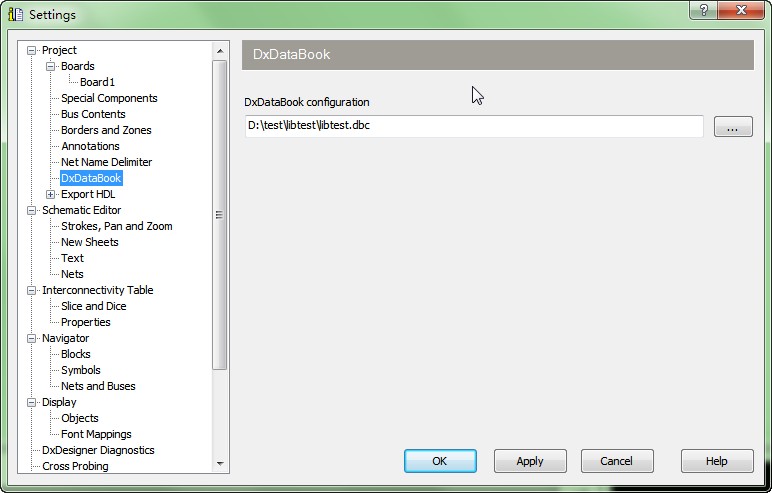The image size is (772, 493).
Task: Cancel the Settings dialog
Action: point(617,461)
